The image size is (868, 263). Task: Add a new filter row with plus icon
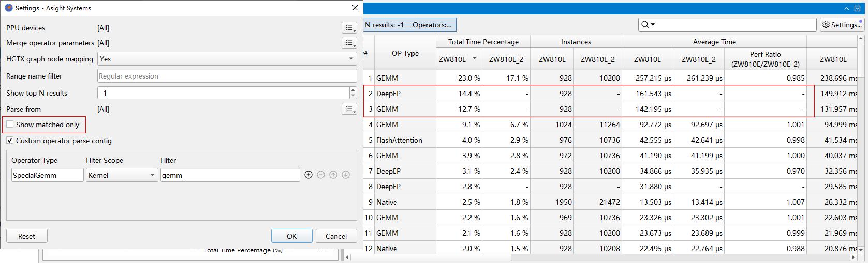tap(308, 175)
